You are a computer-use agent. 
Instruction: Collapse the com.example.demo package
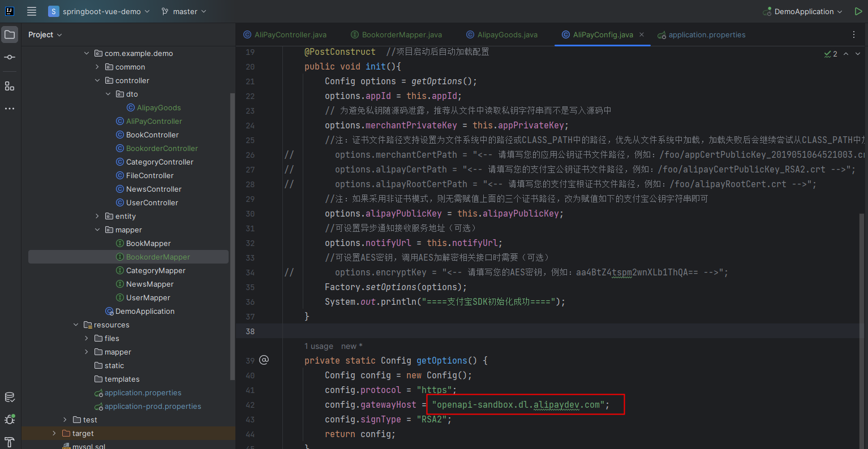click(x=87, y=53)
